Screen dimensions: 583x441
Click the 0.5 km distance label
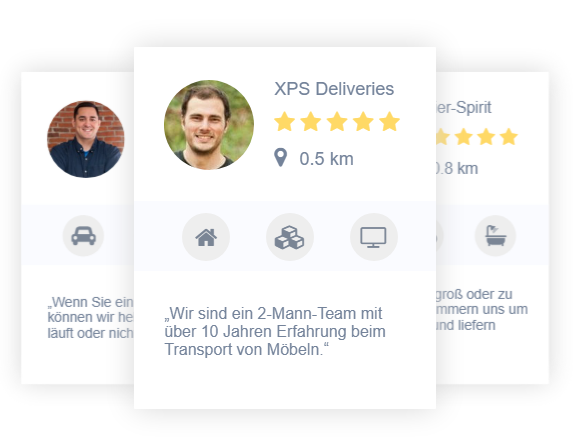[326, 159]
